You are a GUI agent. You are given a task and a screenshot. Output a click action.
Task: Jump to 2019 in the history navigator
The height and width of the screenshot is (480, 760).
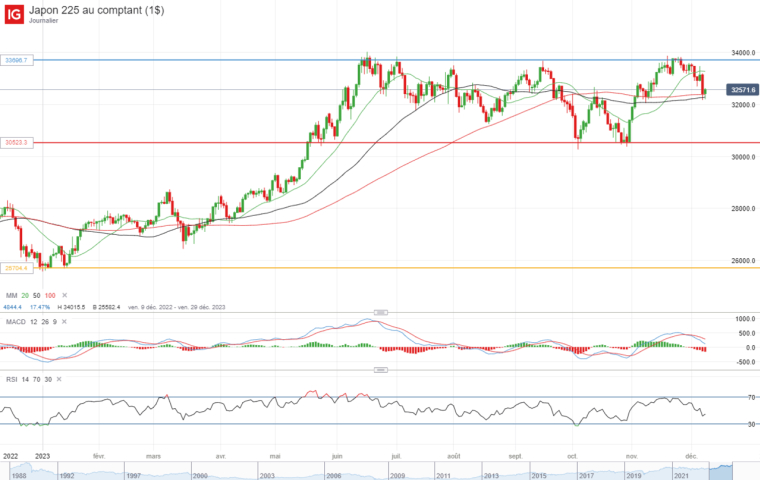[x=634, y=476]
